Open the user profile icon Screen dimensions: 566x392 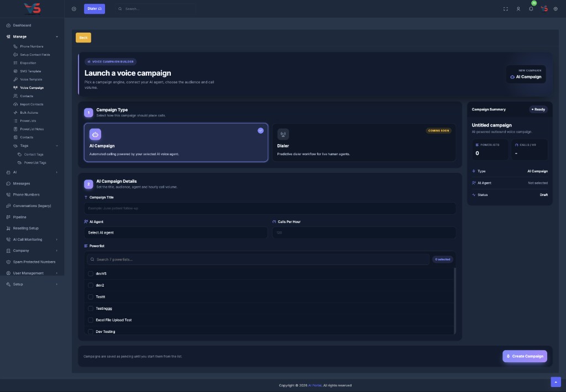click(x=518, y=9)
